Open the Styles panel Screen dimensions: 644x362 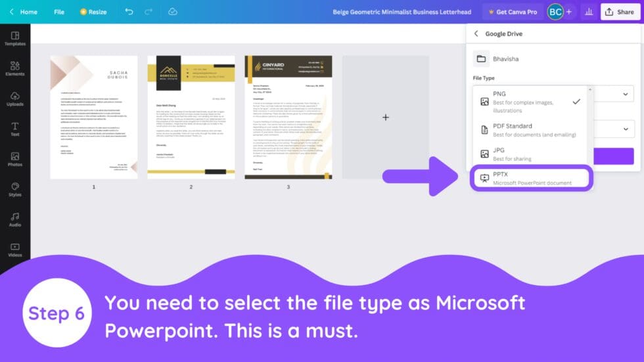(14, 190)
